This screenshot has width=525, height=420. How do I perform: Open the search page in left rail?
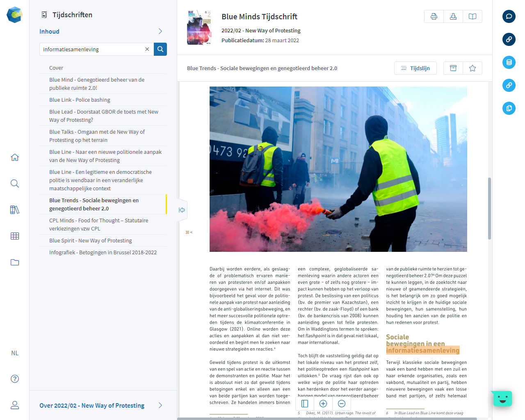click(x=15, y=184)
